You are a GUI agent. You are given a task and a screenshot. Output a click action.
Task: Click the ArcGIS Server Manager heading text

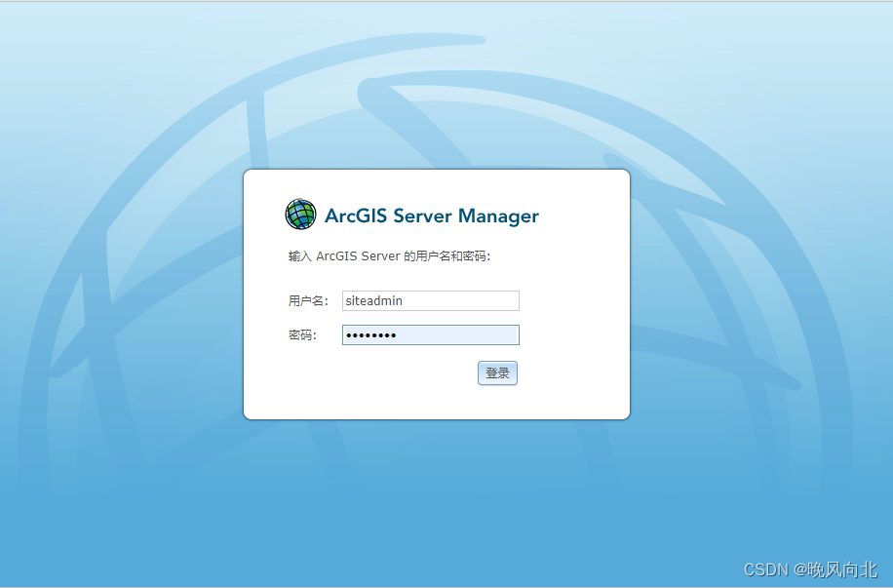click(x=433, y=216)
